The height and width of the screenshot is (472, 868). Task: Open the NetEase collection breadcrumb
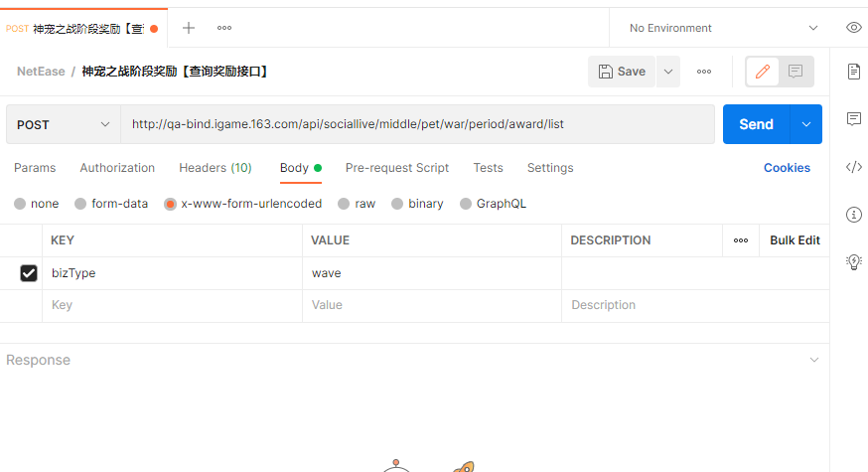[x=41, y=72]
